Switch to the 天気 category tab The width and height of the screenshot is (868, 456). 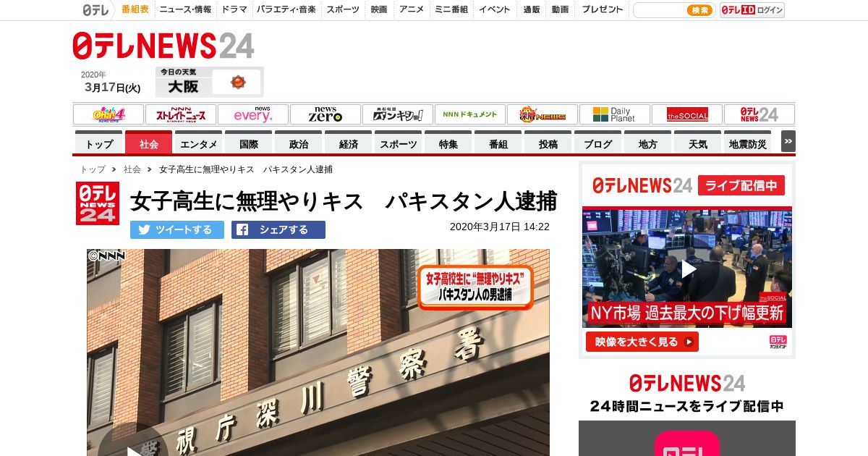(x=698, y=143)
